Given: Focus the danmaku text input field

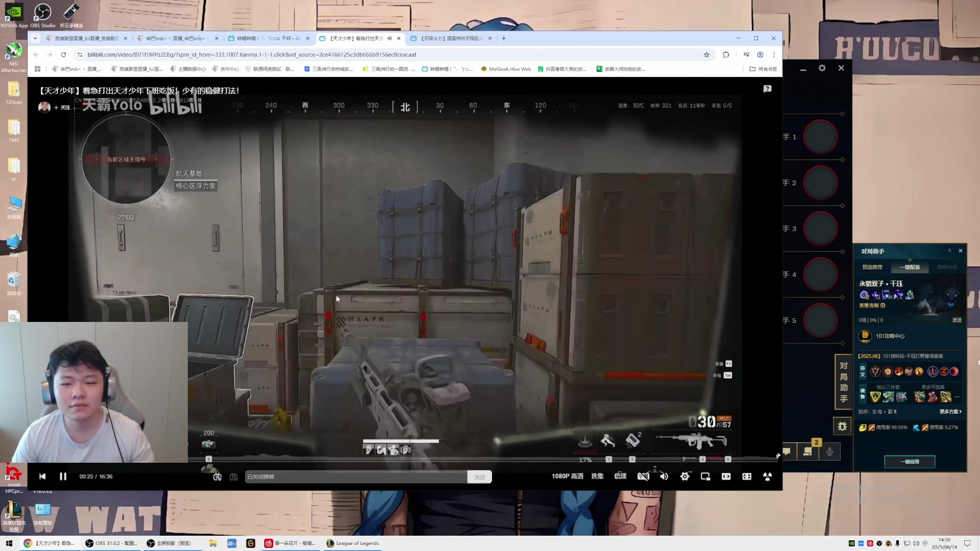Looking at the screenshot, I should click(356, 477).
